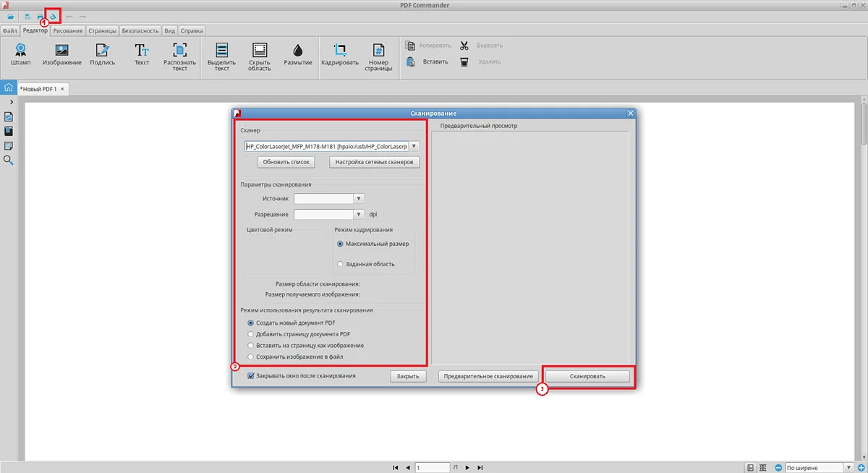Open the Подпись signature tool

click(x=102, y=51)
